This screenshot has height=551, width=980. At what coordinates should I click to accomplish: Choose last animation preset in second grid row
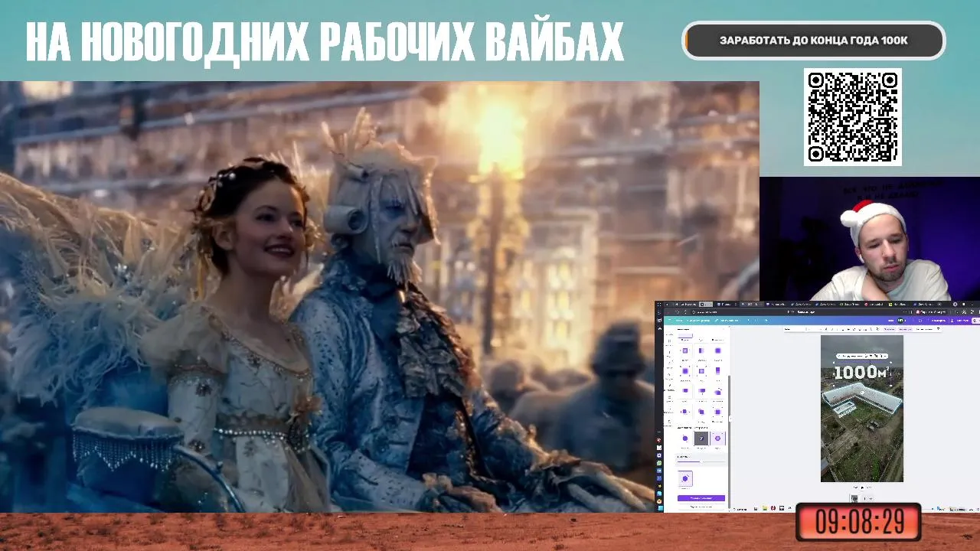(717, 371)
